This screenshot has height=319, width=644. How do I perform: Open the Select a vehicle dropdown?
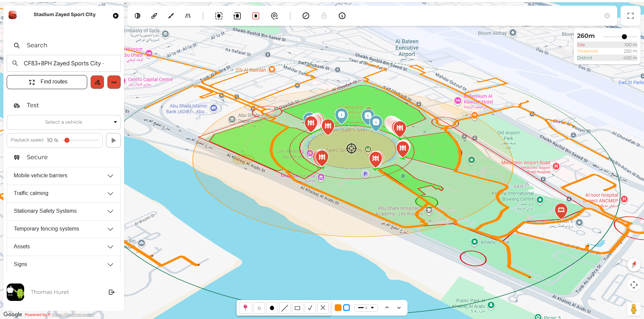[x=64, y=122]
